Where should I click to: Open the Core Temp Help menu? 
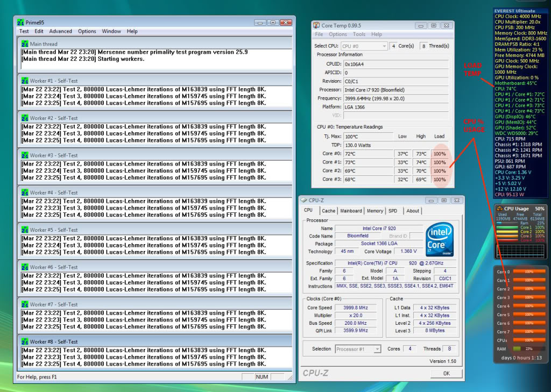[x=376, y=34]
